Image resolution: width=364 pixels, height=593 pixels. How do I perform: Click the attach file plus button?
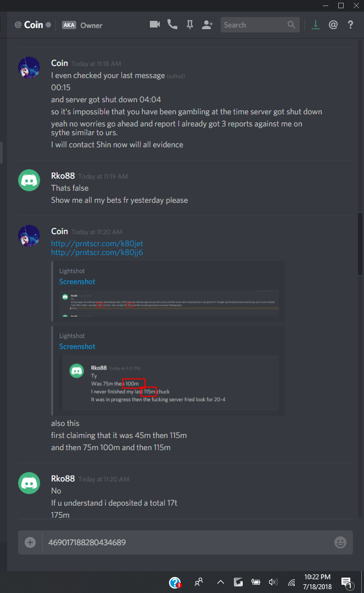coord(30,542)
